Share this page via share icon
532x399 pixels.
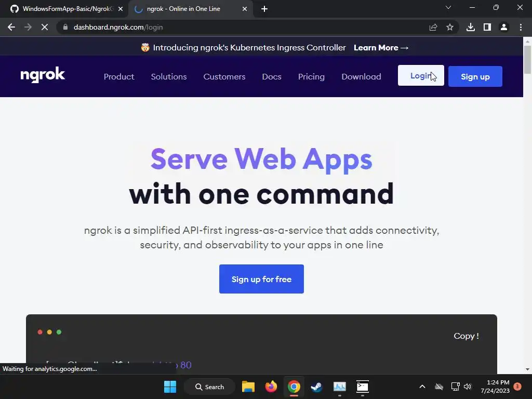(433, 27)
